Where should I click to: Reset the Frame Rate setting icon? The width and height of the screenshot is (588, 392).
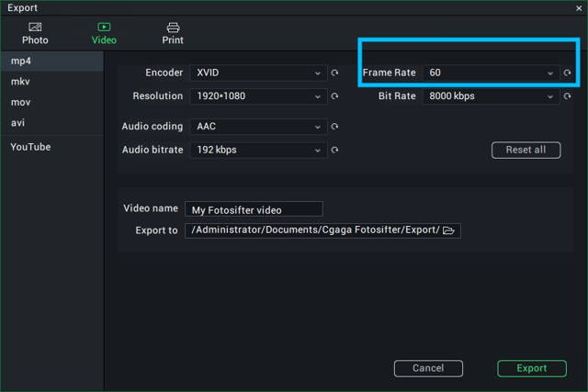click(567, 73)
